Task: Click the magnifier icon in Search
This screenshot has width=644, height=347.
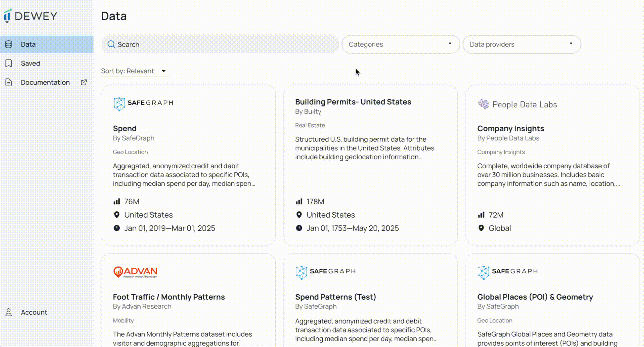Action: click(x=111, y=44)
